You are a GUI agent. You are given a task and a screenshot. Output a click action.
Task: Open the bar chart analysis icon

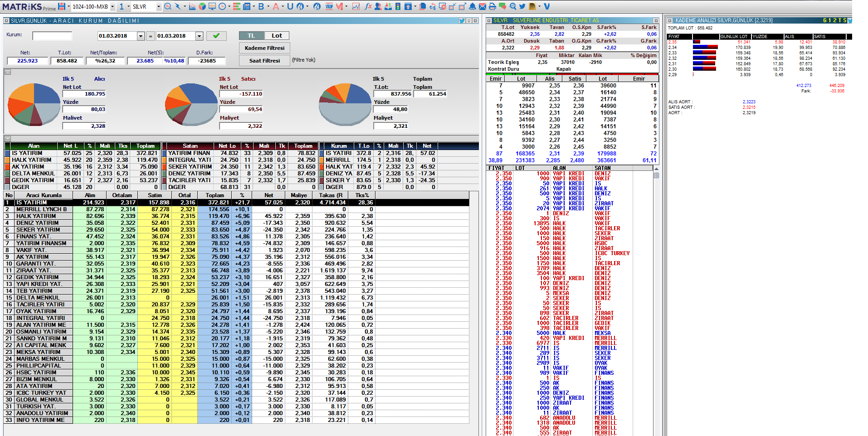click(x=192, y=6)
